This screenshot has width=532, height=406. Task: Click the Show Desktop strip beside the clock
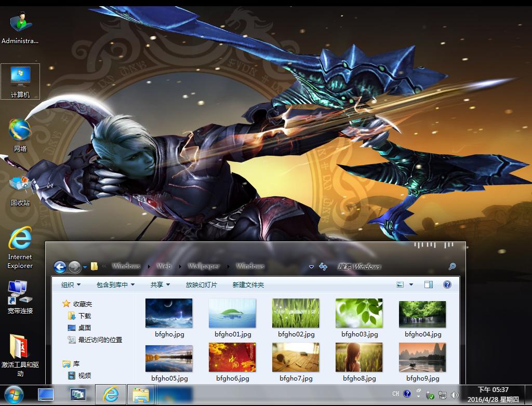(x=528, y=395)
